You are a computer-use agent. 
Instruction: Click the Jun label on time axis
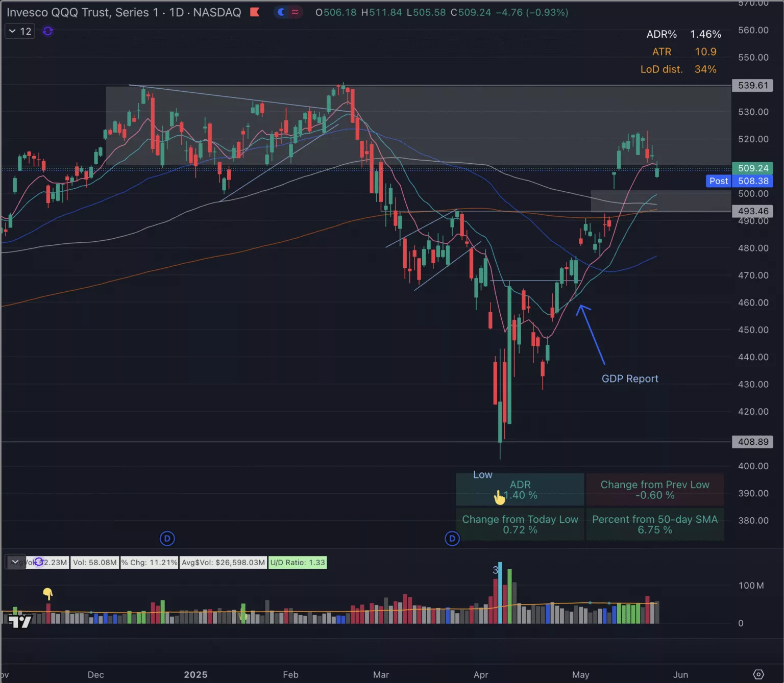pos(680,674)
